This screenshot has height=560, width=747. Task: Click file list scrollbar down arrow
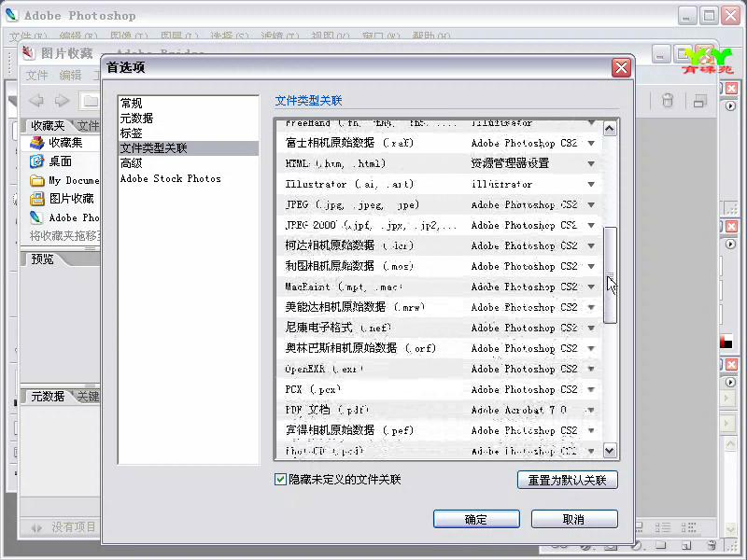click(x=610, y=450)
